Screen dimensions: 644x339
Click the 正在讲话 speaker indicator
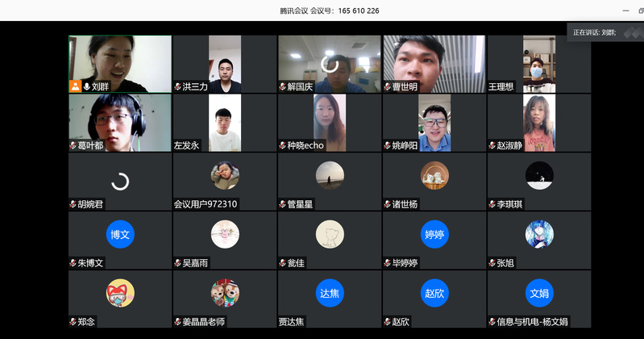pos(595,32)
